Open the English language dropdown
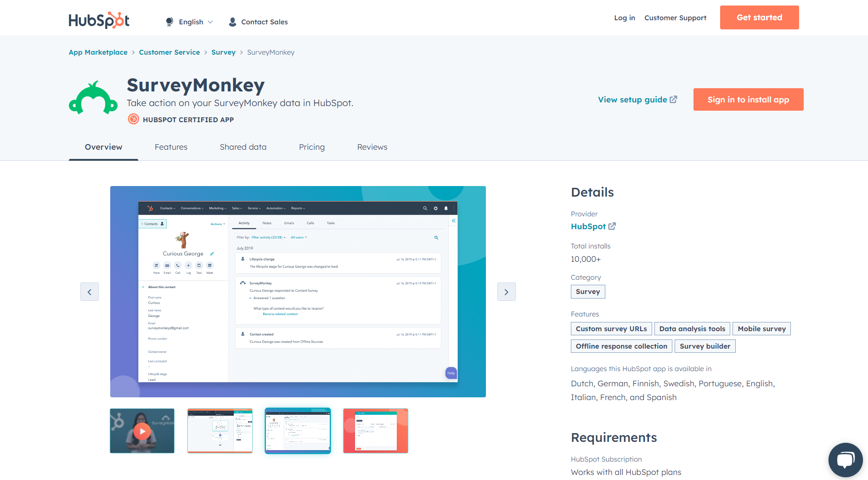The image size is (868, 480). (x=196, y=22)
